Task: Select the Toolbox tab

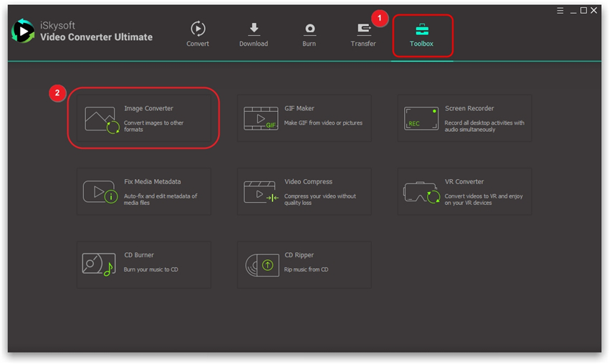Action: coord(421,34)
